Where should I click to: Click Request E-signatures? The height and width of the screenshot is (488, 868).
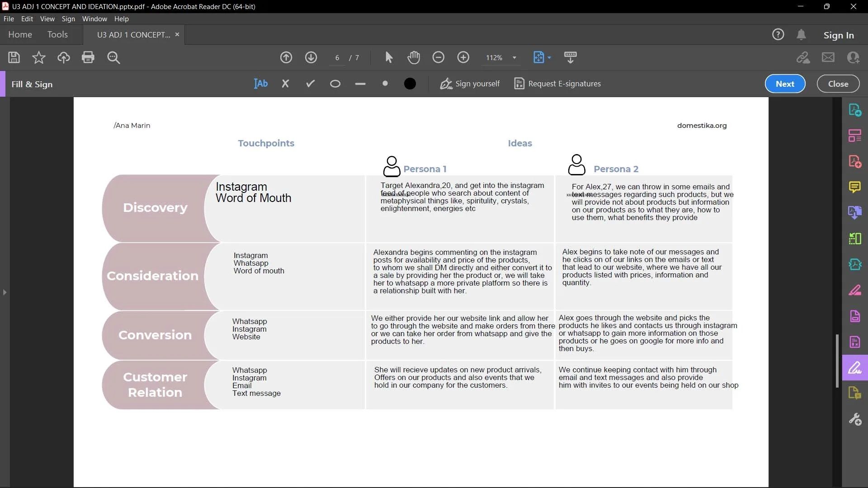click(x=557, y=84)
